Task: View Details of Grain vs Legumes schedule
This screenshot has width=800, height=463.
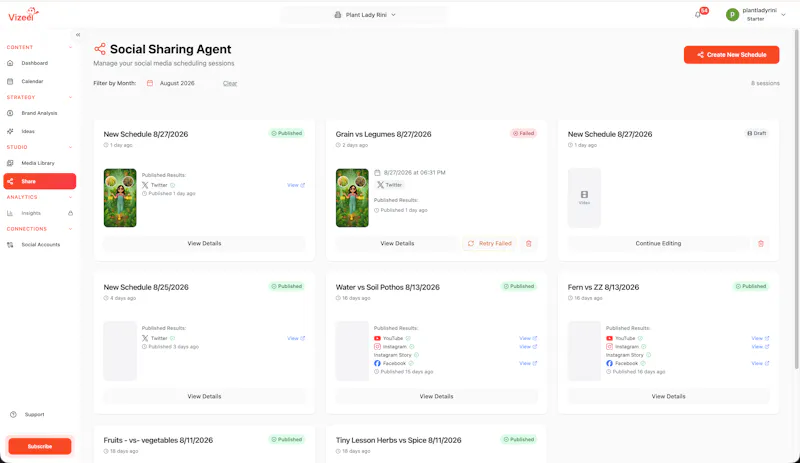Action: (397, 243)
